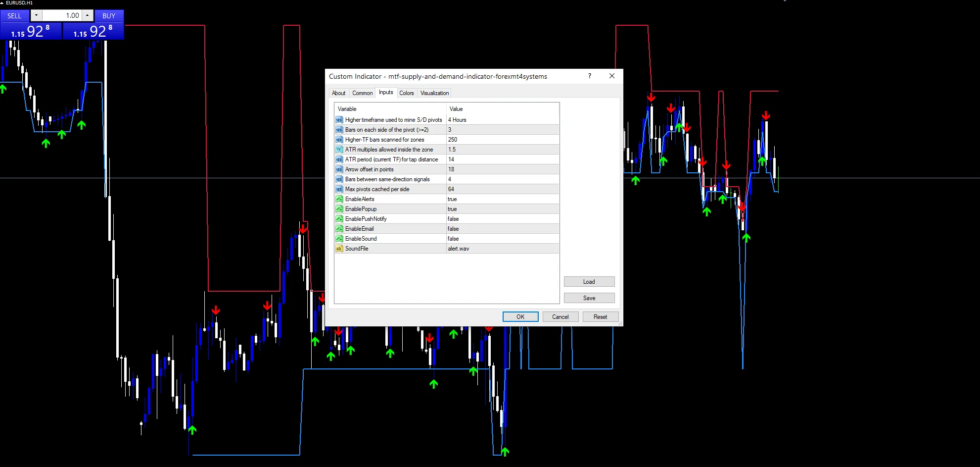Collapse the one-click trading panel arrow near EURUSD,H1
980x467 pixels.
click(x=2, y=3)
